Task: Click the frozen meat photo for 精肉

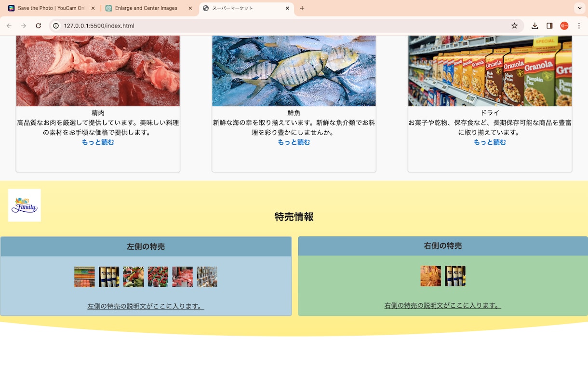Action: tap(98, 70)
